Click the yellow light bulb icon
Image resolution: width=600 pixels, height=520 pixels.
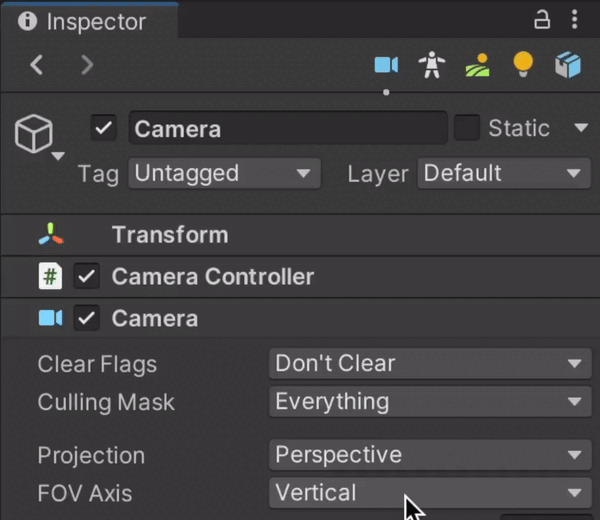click(523, 64)
